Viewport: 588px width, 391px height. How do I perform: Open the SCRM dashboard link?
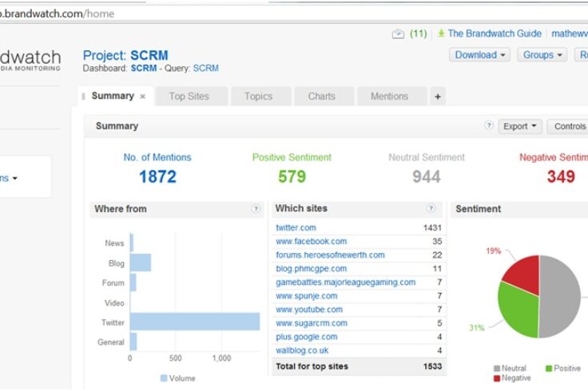(144, 68)
